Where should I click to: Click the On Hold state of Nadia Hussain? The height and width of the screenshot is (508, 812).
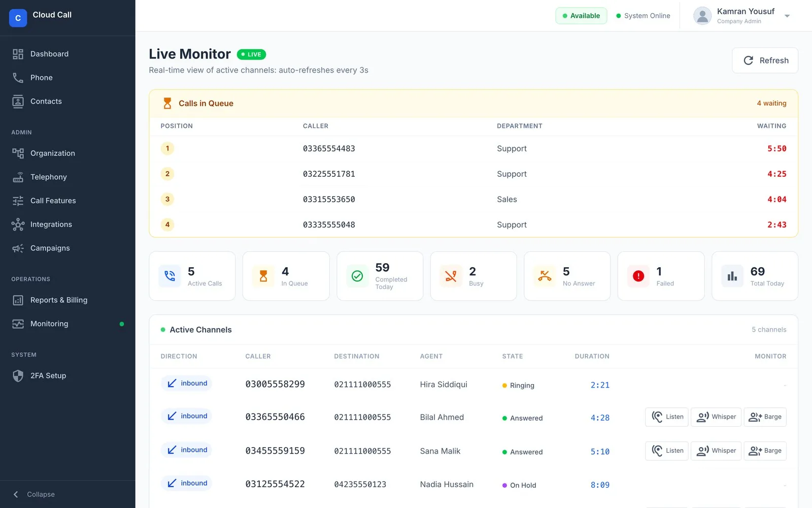pyautogui.click(x=519, y=485)
